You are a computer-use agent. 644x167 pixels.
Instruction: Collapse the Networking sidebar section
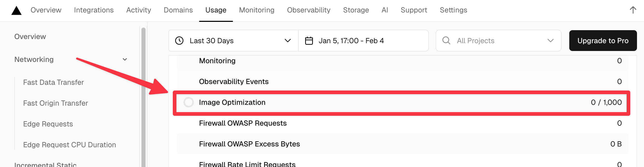tap(125, 60)
